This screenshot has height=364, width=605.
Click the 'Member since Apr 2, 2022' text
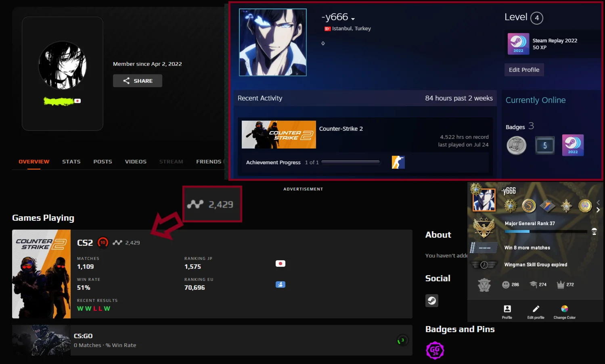point(147,64)
